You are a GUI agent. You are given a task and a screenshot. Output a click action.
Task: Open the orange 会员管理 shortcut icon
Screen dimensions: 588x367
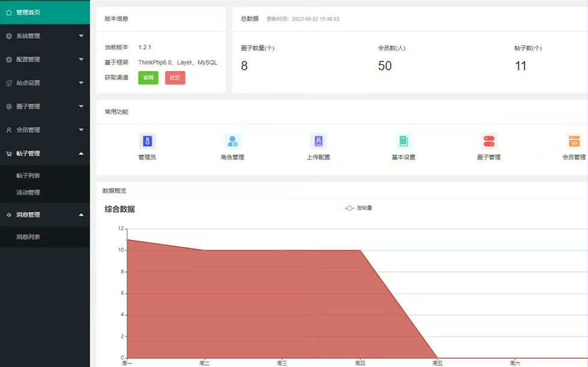[574, 142]
